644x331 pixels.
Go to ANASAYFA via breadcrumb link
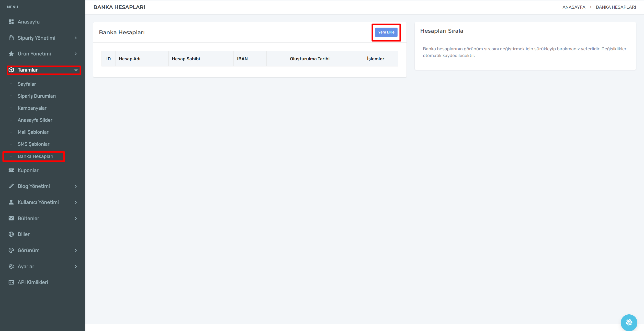pyautogui.click(x=573, y=7)
